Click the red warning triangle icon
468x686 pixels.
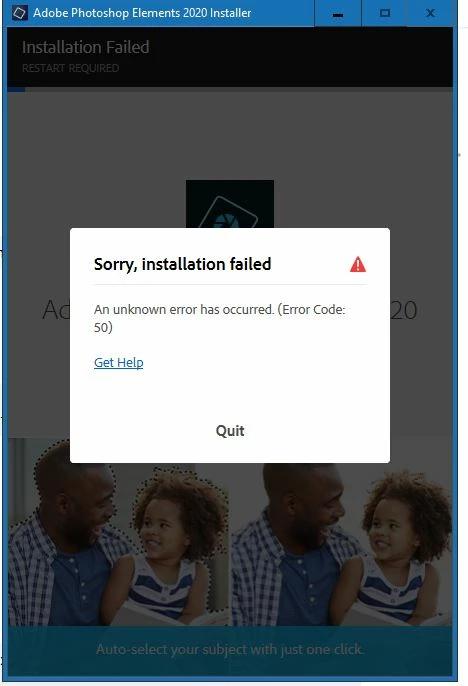coord(358,264)
